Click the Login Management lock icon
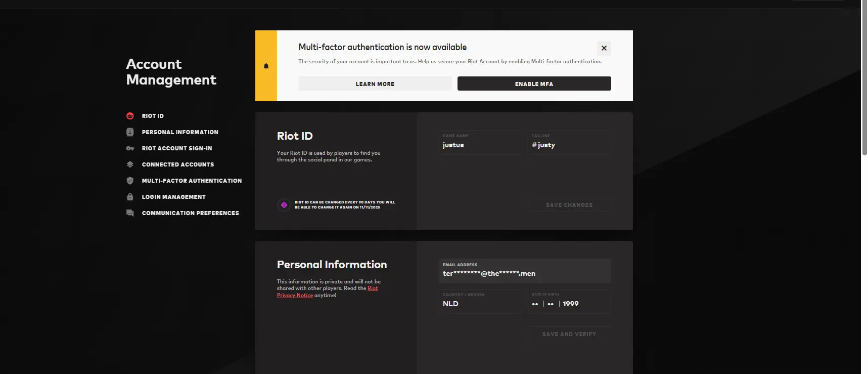The height and width of the screenshot is (374, 868). pyautogui.click(x=130, y=197)
